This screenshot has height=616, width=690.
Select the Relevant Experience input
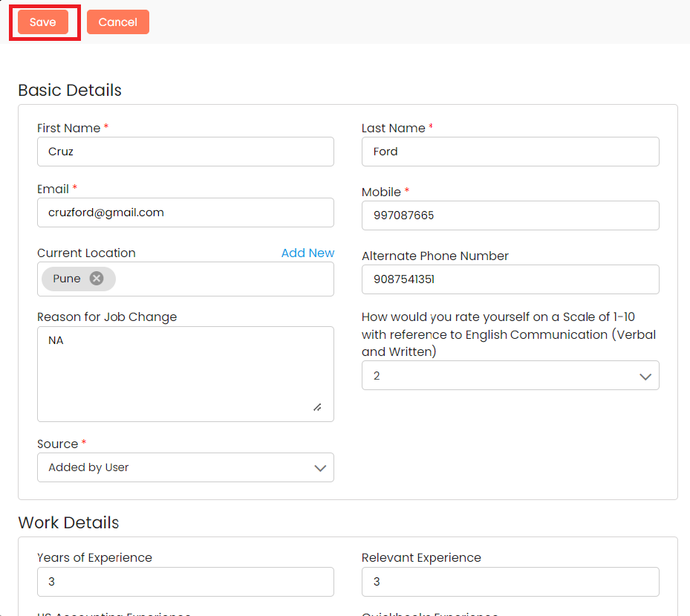coord(510,582)
